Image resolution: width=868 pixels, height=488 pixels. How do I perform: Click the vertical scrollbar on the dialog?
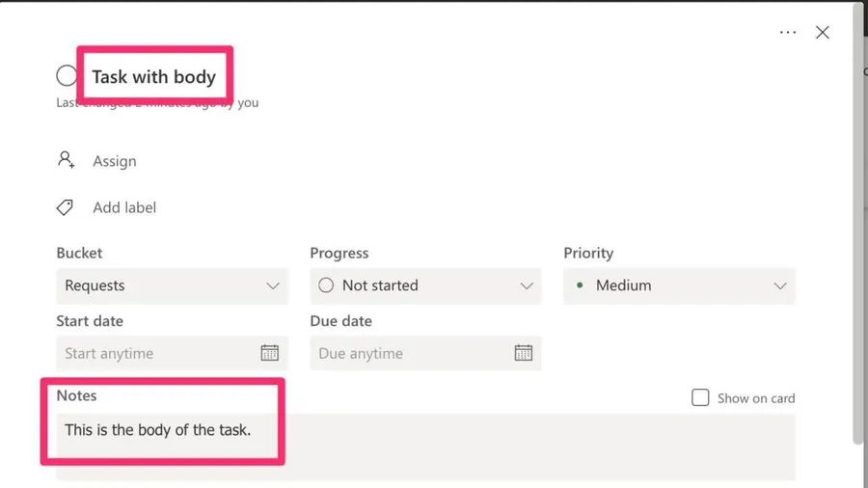(x=858, y=241)
